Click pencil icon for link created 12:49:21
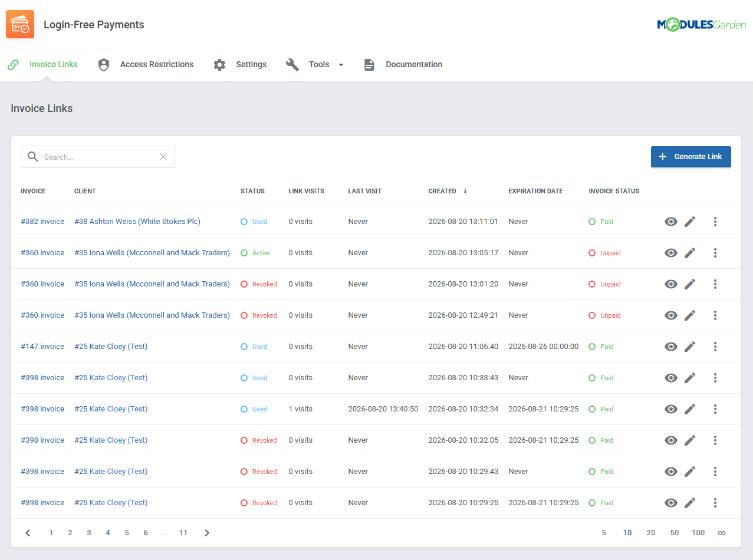Screen dimensions: 753x560 (x=690, y=315)
